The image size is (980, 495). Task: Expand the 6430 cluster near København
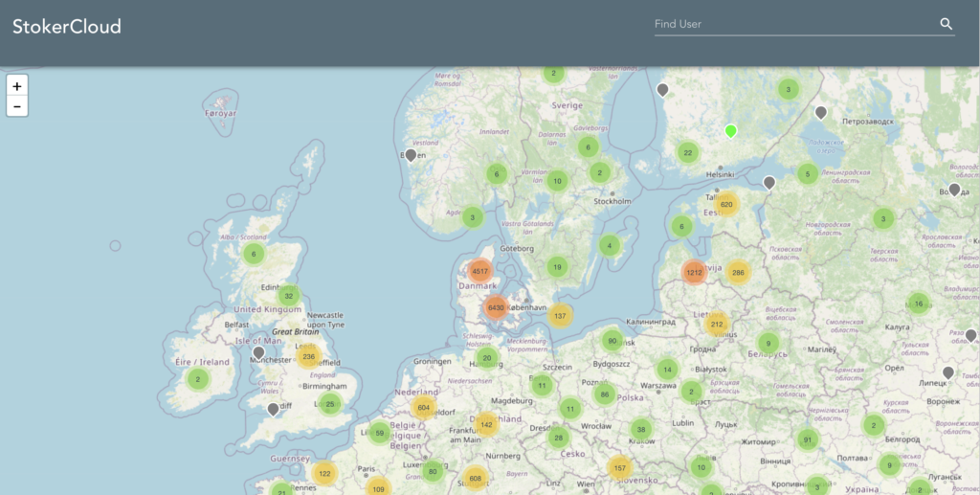tap(496, 308)
